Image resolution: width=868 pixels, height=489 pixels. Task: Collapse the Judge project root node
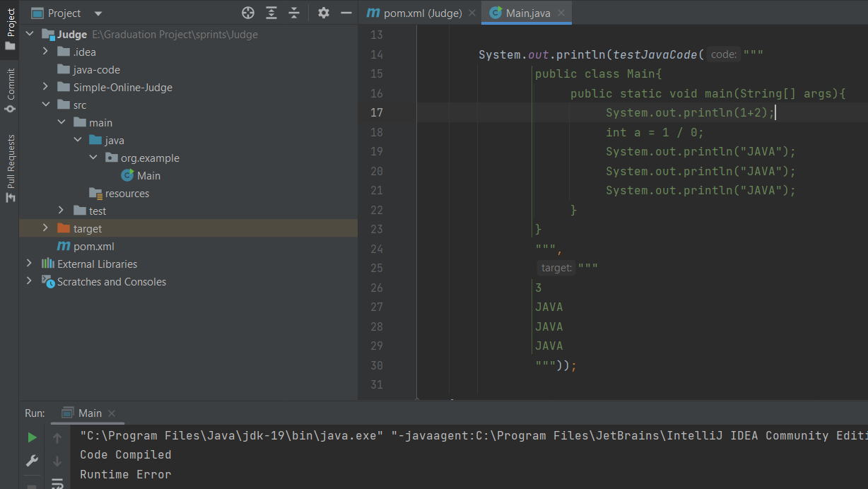[29, 34]
